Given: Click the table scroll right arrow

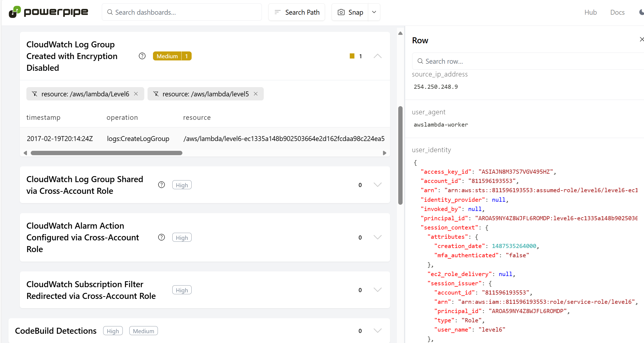Looking at the screenshot, I should point(384,153).
